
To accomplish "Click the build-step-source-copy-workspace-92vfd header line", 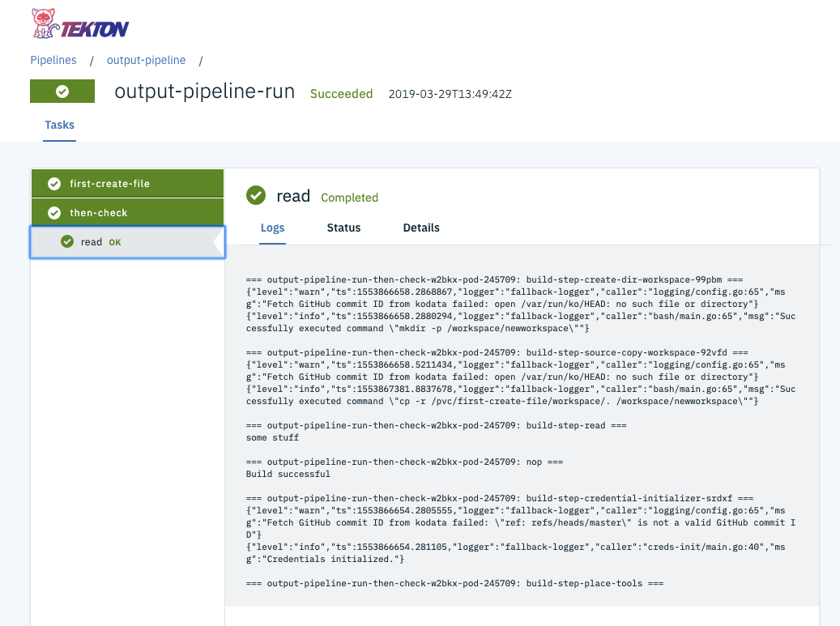I will pyautogui.click(x=497, y=352).
